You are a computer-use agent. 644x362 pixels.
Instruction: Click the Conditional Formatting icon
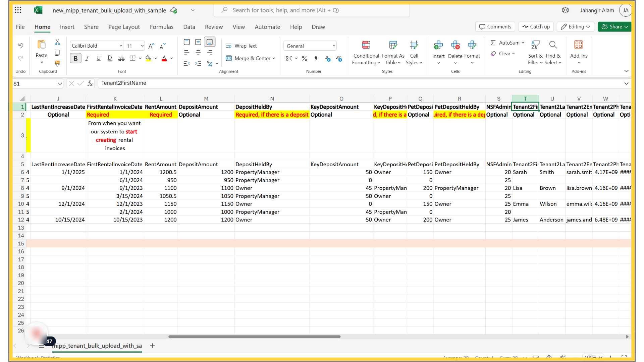pyautogui.click(x=366, y=45)
